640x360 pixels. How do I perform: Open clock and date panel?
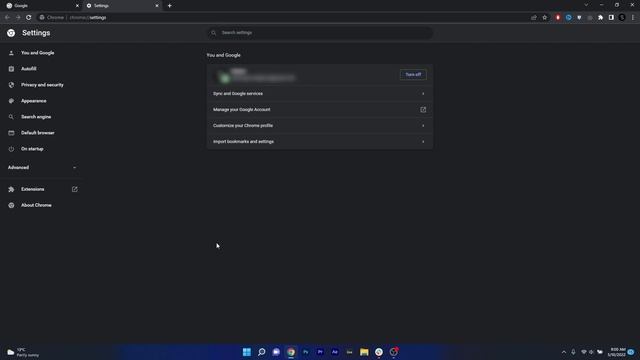(616, 352)
